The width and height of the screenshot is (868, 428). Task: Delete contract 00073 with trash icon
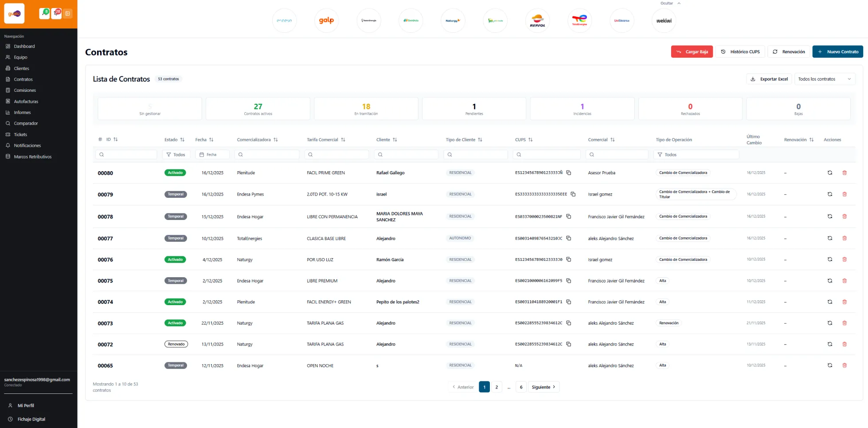coord(844,323)
